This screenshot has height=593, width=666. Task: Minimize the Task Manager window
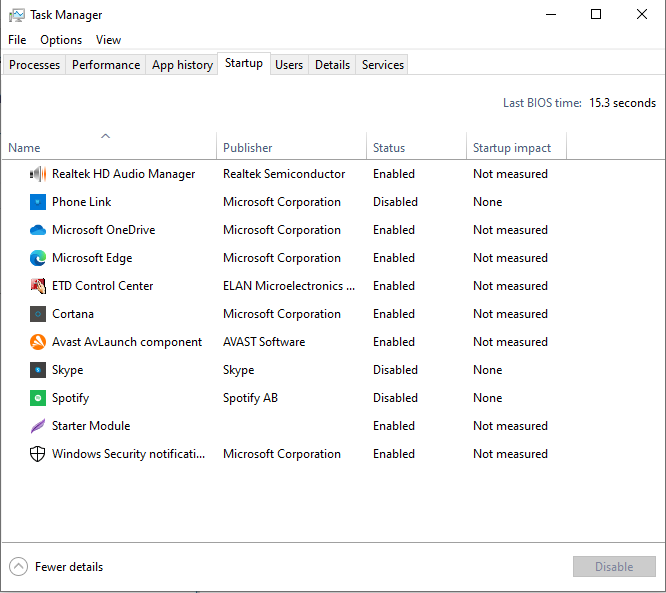(551, 14)
